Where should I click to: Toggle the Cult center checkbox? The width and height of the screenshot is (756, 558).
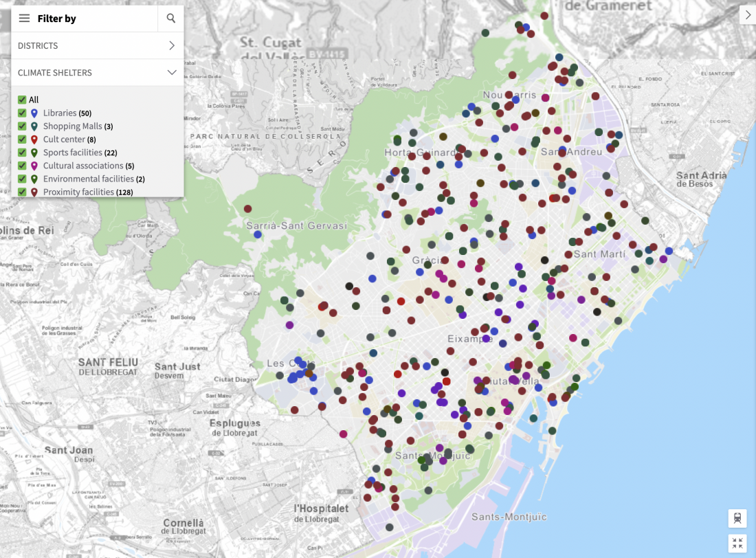22,139
